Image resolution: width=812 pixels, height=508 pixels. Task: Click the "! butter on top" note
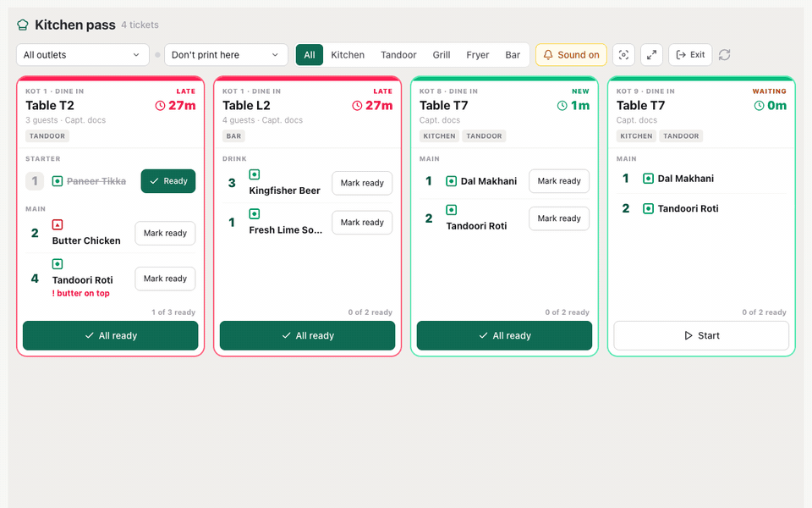tap(81, 294)
